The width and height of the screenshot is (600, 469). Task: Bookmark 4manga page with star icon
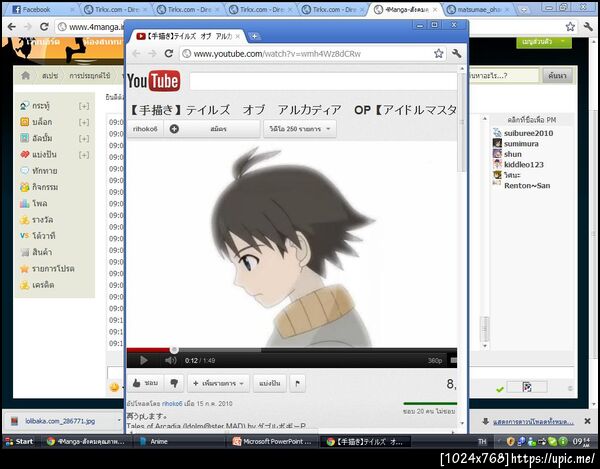tap(570, 26)
